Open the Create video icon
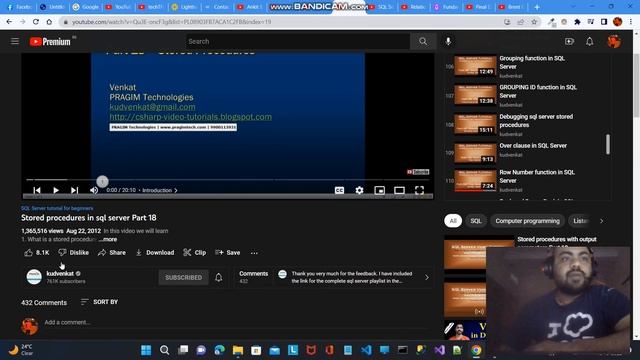The width and height of the screenshot is (640, 360). 569,41
